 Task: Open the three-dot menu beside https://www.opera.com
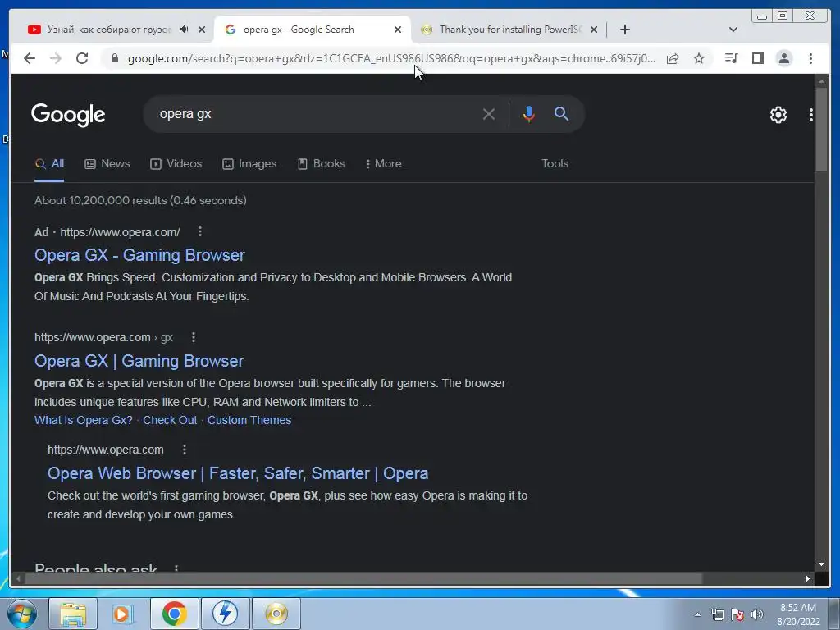185,450
